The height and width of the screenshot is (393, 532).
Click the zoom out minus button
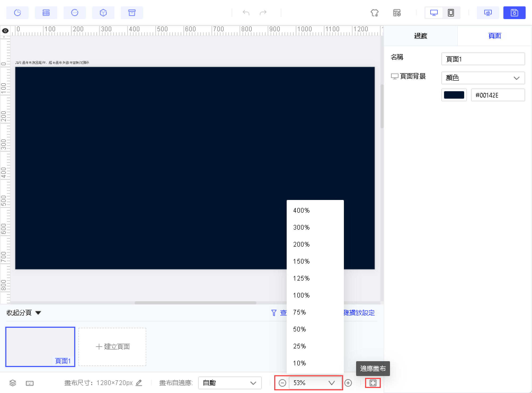(282, 383)
